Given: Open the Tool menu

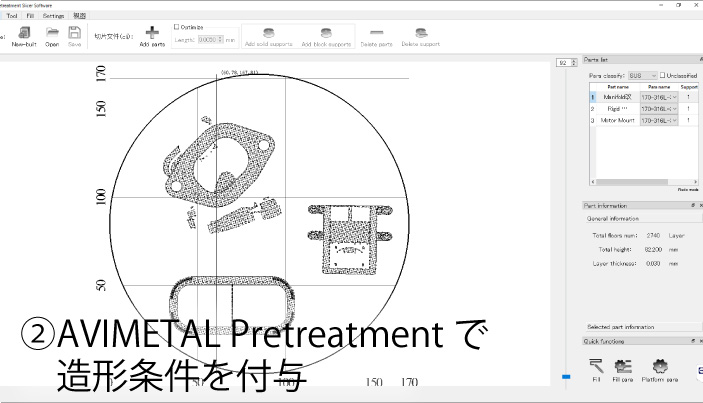Looking at the screenshot, I should [12, 16].
